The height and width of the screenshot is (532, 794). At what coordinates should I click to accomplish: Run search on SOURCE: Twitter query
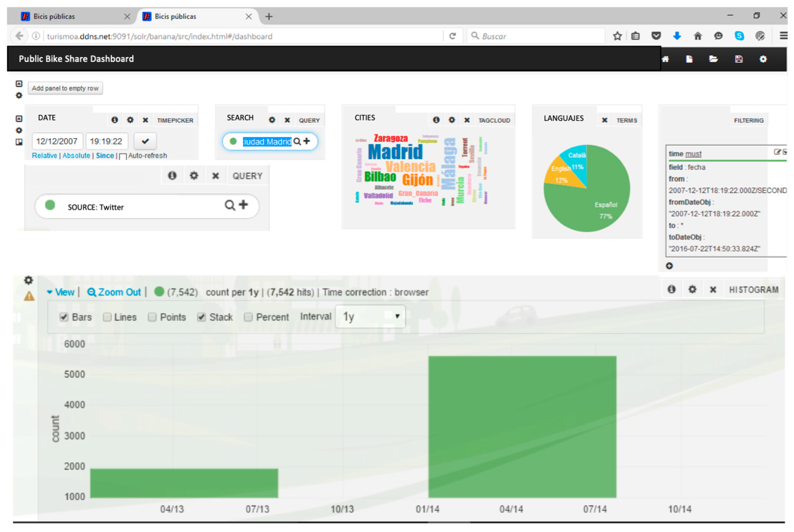pyautogui.click(x=230, y=205)
